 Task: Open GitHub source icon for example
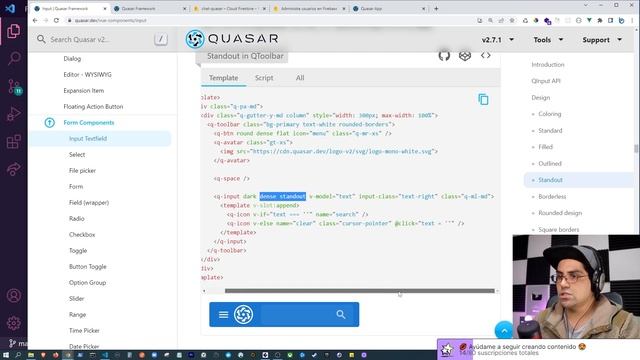point(444,55)
